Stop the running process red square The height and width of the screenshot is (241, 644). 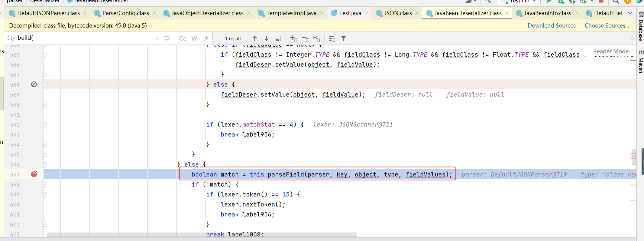(601, 2)
